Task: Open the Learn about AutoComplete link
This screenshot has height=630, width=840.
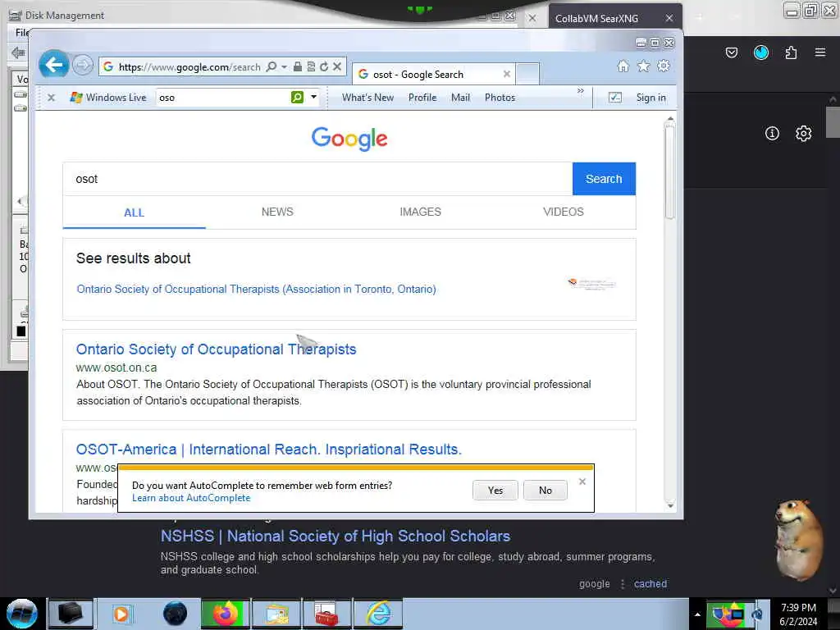Action: tap(190, 498)
